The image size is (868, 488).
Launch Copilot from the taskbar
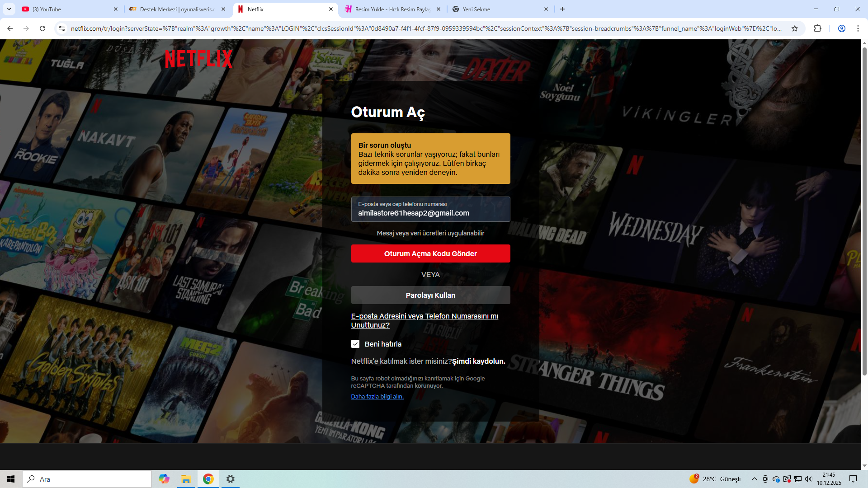[x=164, y=479]
